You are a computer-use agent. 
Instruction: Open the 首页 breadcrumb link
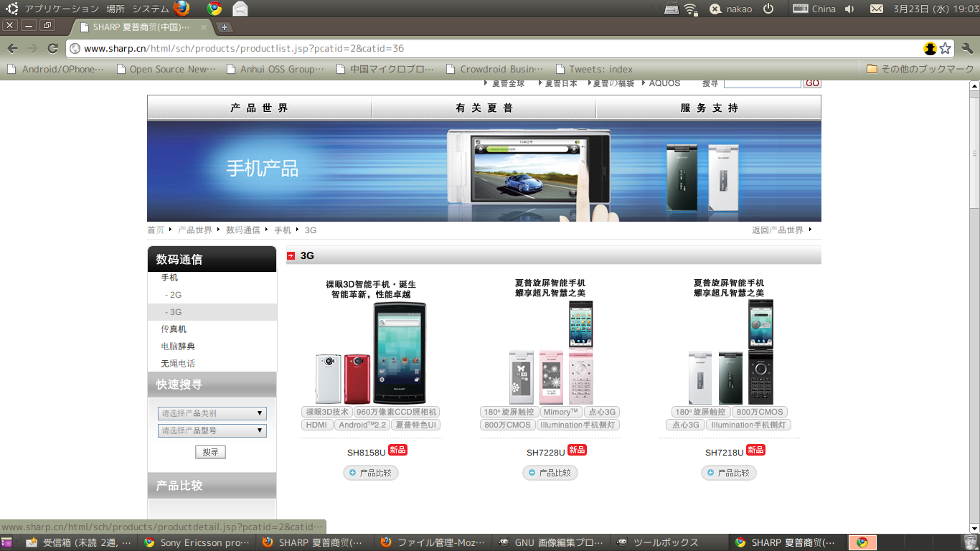[x=156, y=230]
